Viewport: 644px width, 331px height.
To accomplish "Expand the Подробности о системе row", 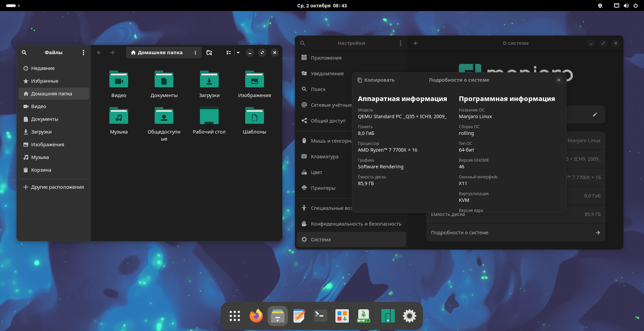I will 515,233.
